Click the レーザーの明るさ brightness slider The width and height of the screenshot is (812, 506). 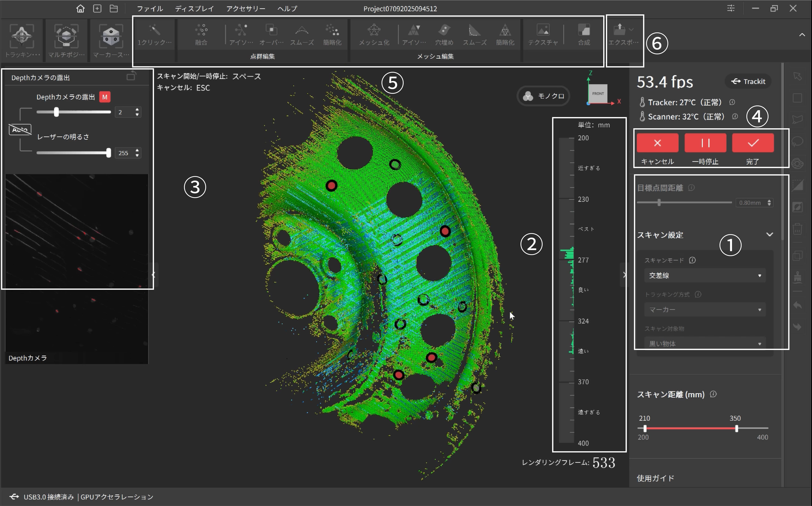click(74, 153)
